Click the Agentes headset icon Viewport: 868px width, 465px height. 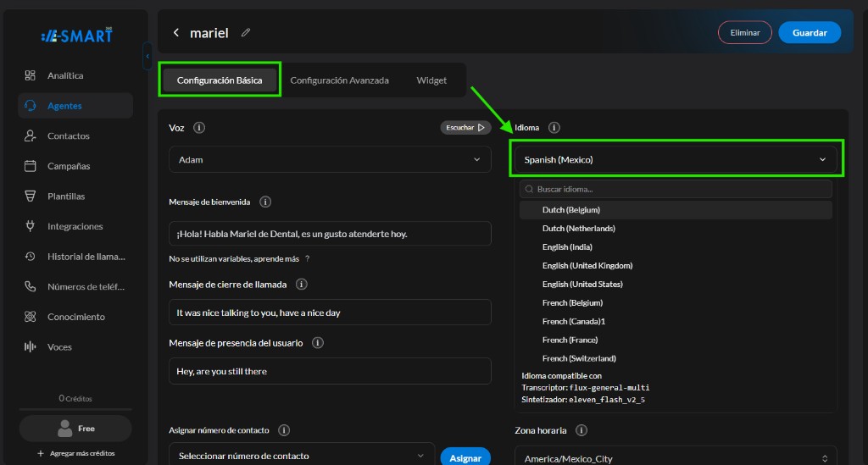coord(30,106)
